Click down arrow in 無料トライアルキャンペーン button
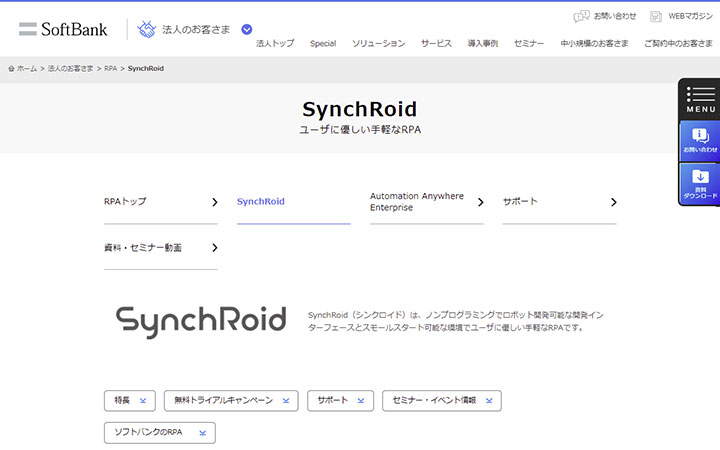This screenshot has height=450, width=720. coord(286,401)
